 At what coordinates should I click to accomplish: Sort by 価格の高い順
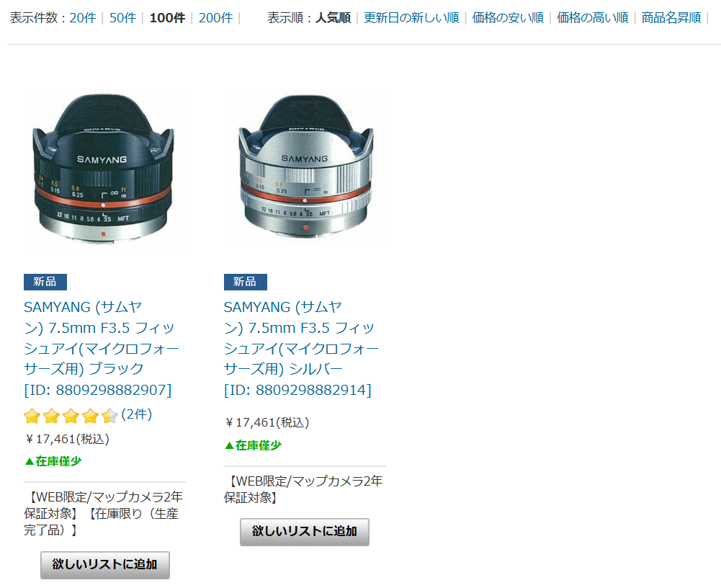(592, 18)
